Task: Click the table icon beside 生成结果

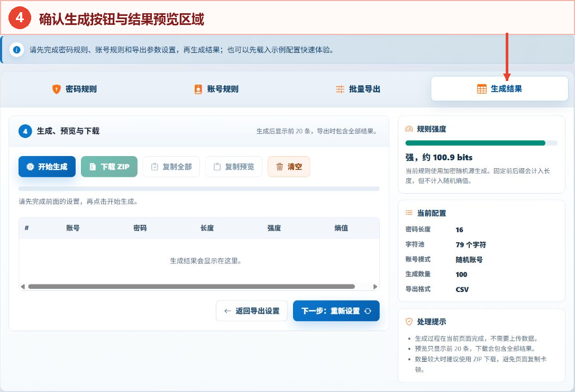Action: 481,89
